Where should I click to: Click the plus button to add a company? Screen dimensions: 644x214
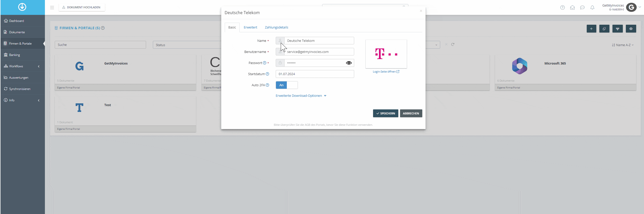pos(591,29)
